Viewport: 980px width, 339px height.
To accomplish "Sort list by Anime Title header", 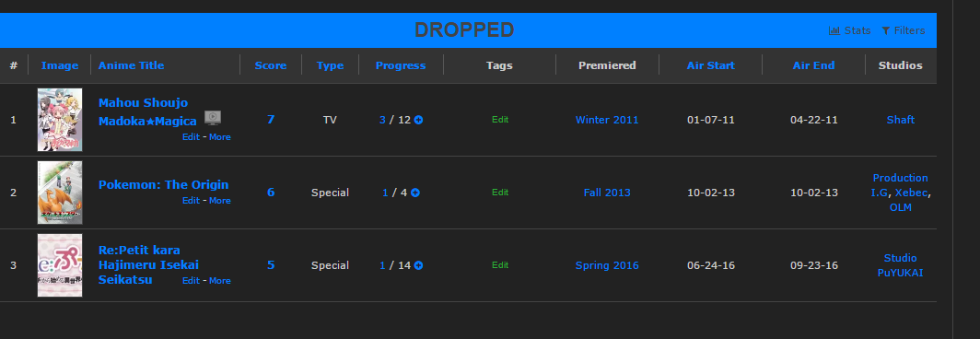I will tap(131, 65).
